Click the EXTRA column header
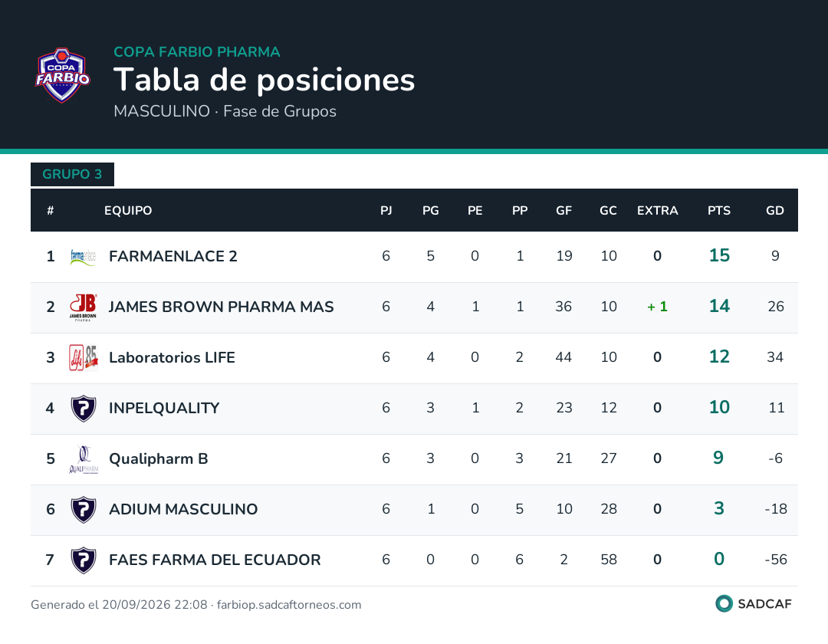This screenshot has width=828, height=644. click(658, 211)
